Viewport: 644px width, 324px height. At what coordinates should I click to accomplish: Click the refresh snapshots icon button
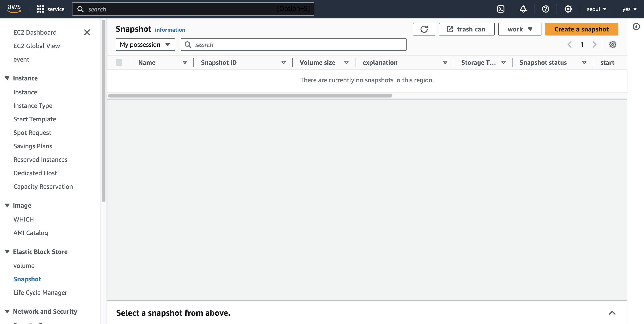(x=424, y=29)
